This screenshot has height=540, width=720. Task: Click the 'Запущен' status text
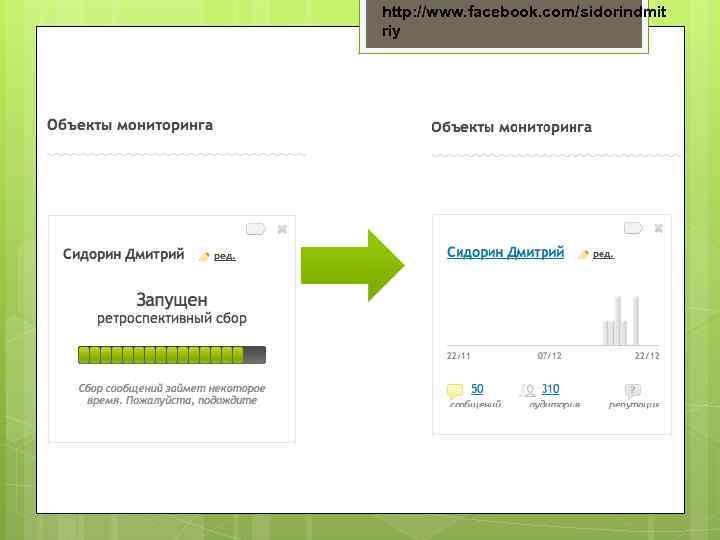click(172, 300)
